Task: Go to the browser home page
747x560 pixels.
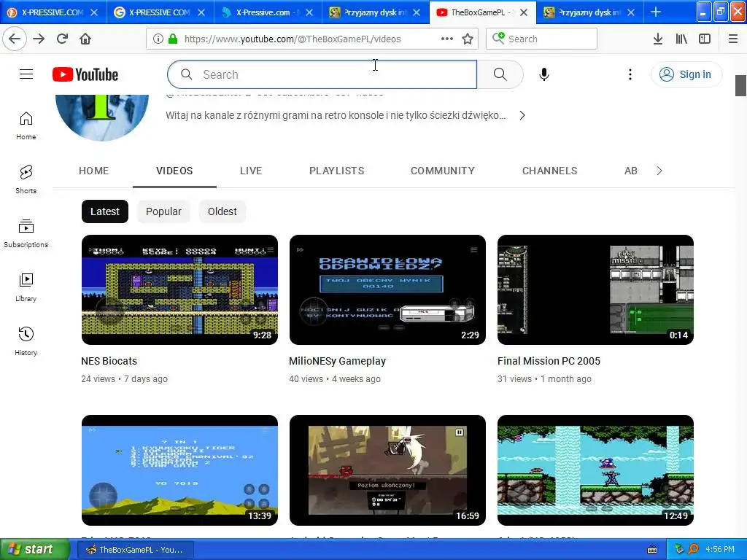Action: click(85, 39)
